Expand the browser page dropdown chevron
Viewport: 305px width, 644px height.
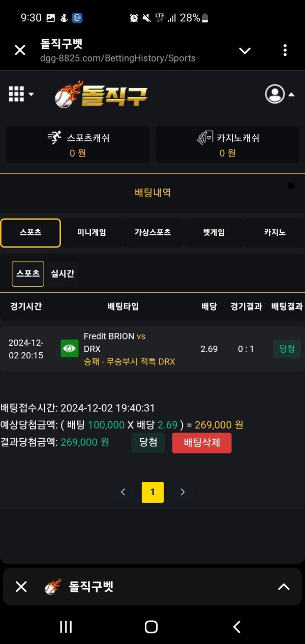point(245,50)
